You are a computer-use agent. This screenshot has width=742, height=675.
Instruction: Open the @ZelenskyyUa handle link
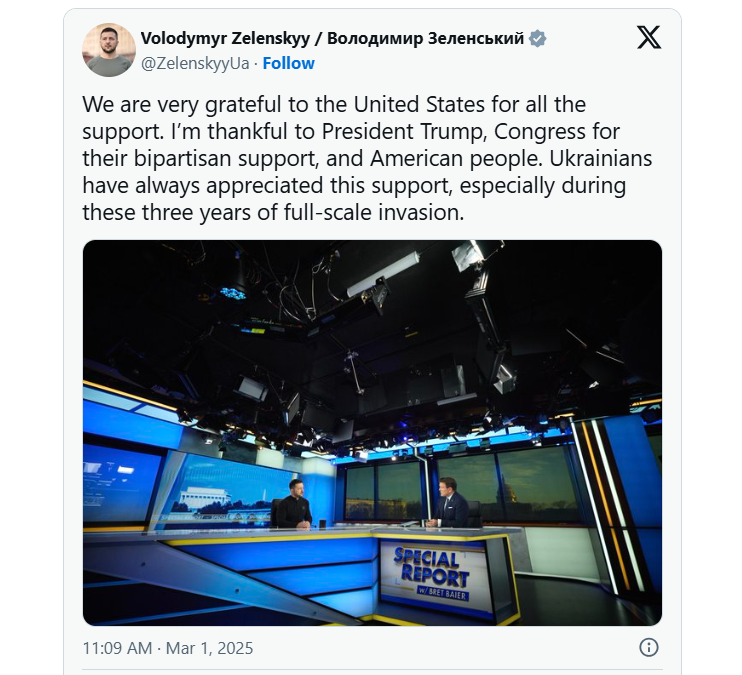[195, 63]
